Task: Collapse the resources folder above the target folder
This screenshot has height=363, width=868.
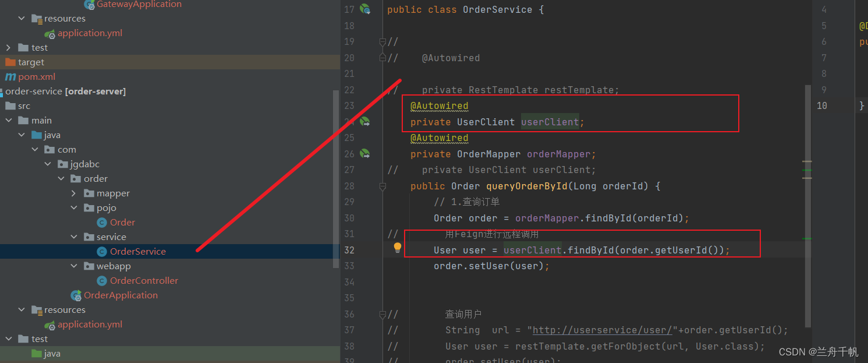Action: click(22, 19)
